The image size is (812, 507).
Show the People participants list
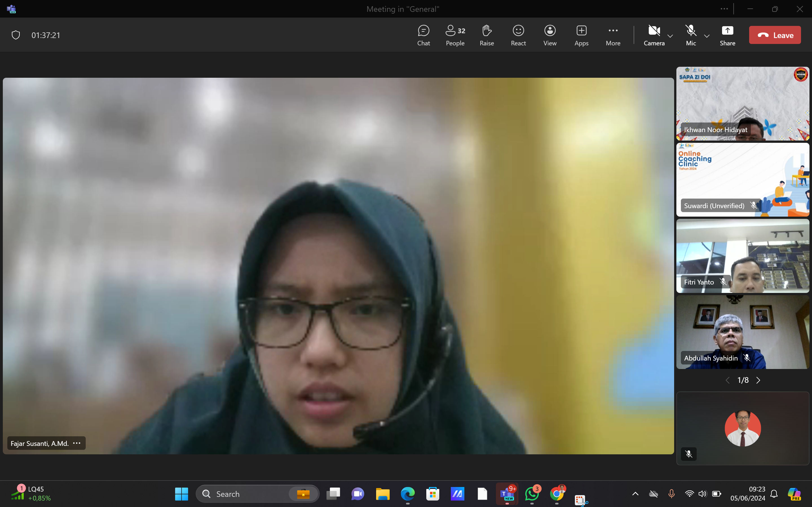point(455,35)
